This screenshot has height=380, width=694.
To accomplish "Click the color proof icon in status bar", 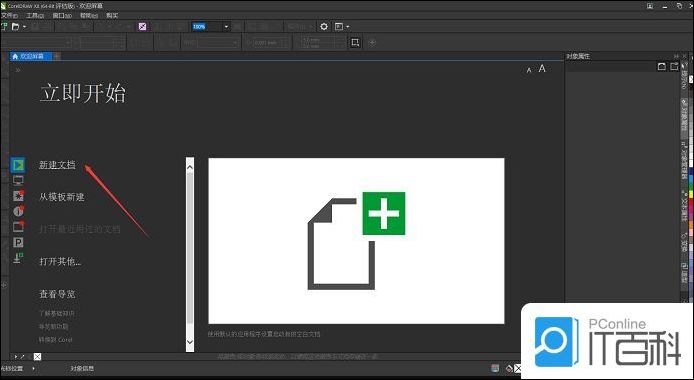I will [x=496, y=368].
